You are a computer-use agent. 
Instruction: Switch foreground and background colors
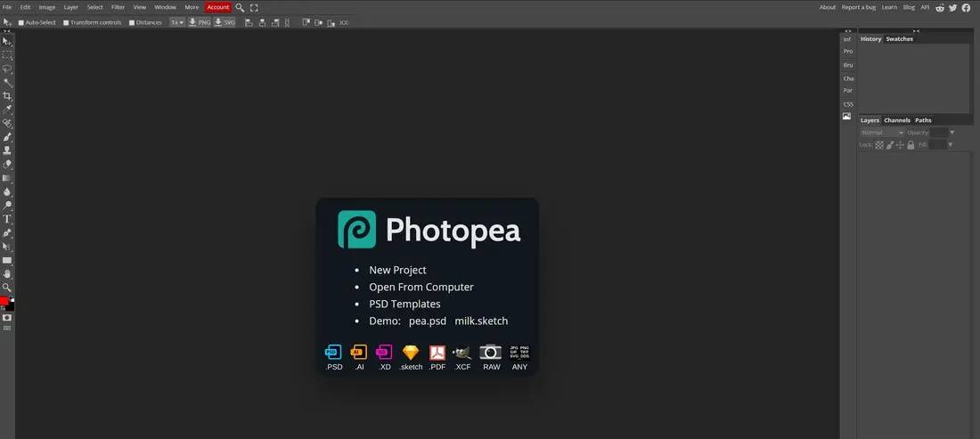pyautogui.click(x=12, y=300)
